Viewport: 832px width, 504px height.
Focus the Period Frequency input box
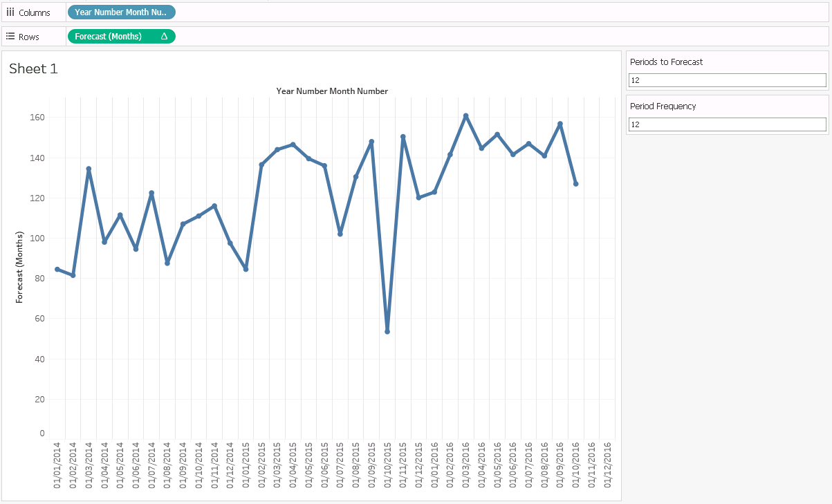pyautogui.click(x=728, y=124)
